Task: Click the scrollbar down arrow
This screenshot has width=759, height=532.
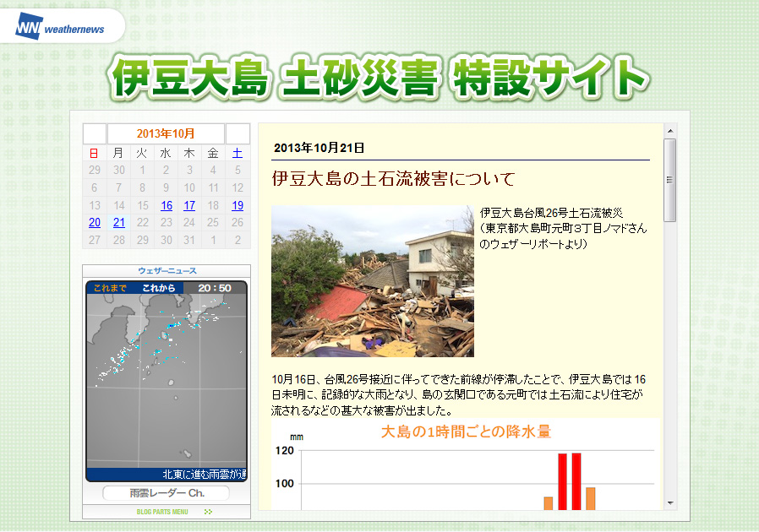Action: click(x=670, y=503)
